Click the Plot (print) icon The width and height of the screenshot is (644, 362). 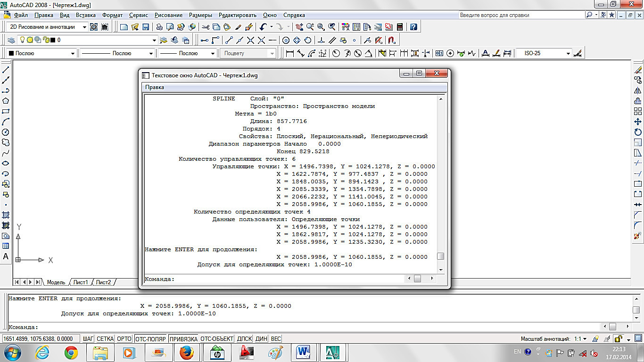point(160,27)
